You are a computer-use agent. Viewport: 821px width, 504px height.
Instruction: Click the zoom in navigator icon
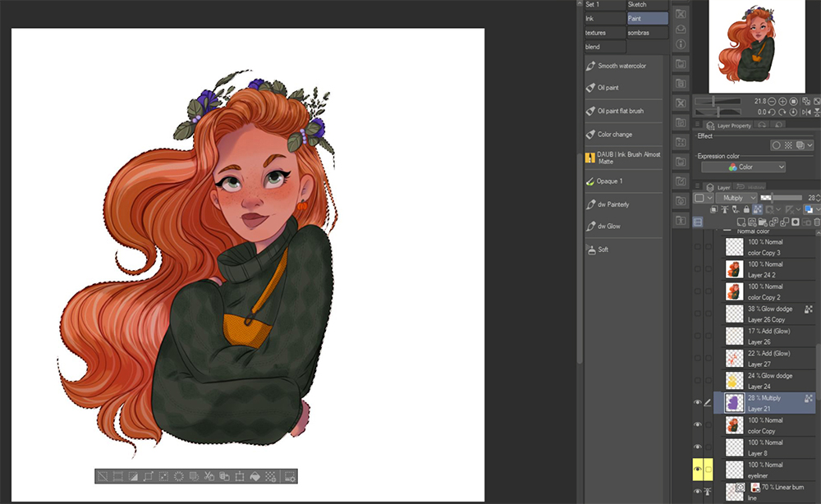(782, 101)
